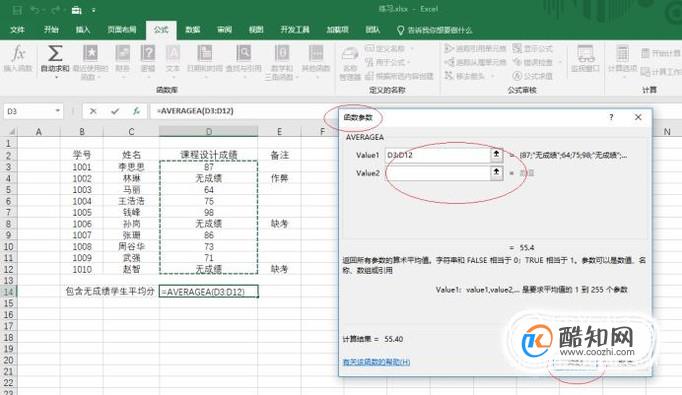Click the Insert Function fx ribbon icon
Screen dimensions: 682x395
tap(18, 54)
